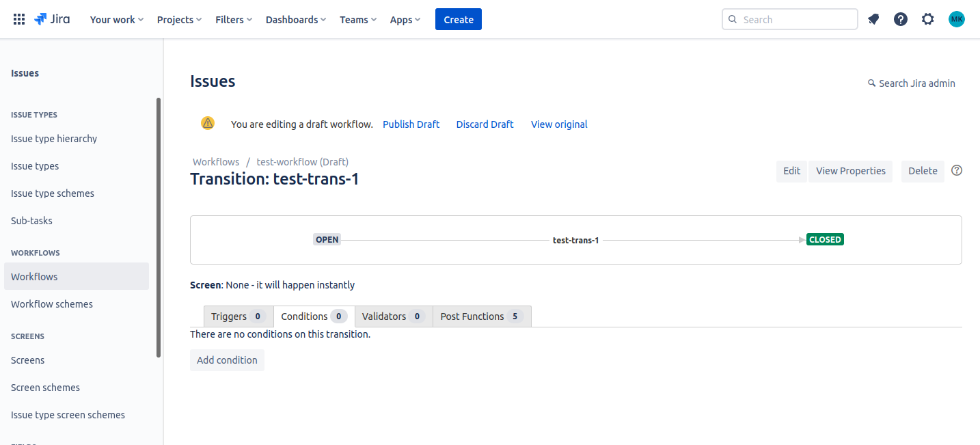This screenshot has width=980, height=445.
Task: Expand the Projects dropdown menu
Action: [179, 20]
